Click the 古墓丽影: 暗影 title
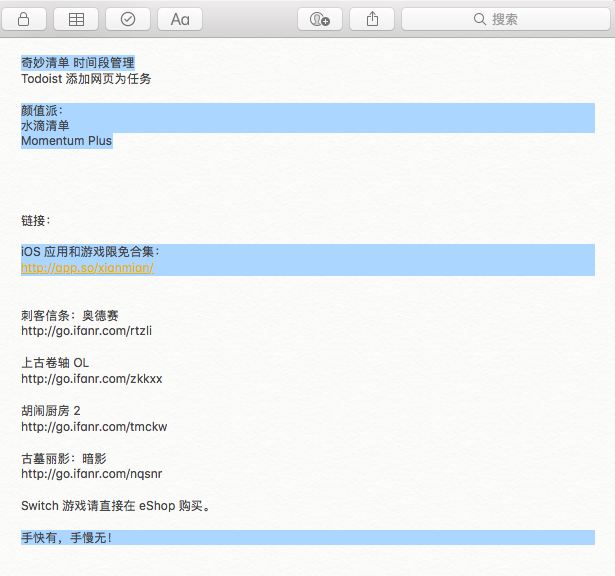The width and height of the screenshot is (615, 576). (x=64, y=458)
